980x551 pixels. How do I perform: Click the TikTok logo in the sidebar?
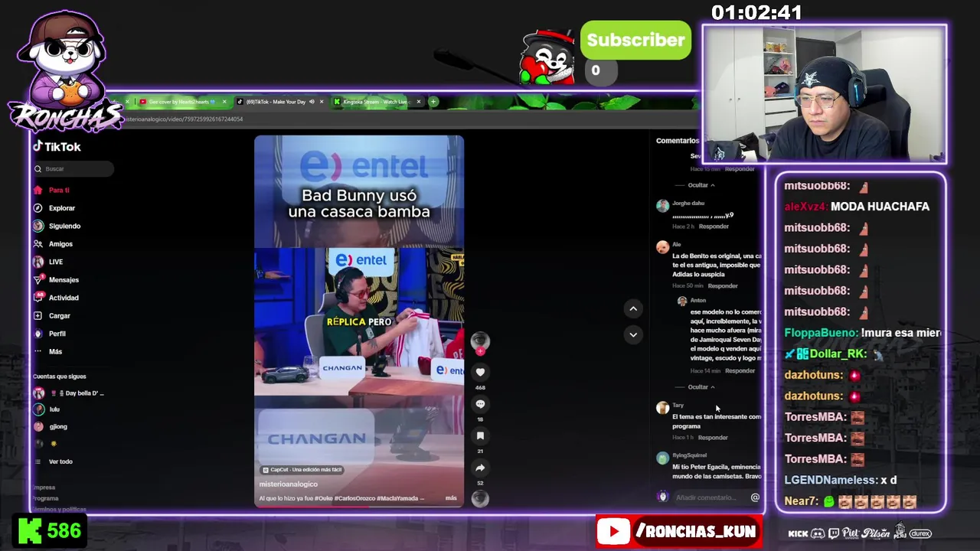[57, 147]
